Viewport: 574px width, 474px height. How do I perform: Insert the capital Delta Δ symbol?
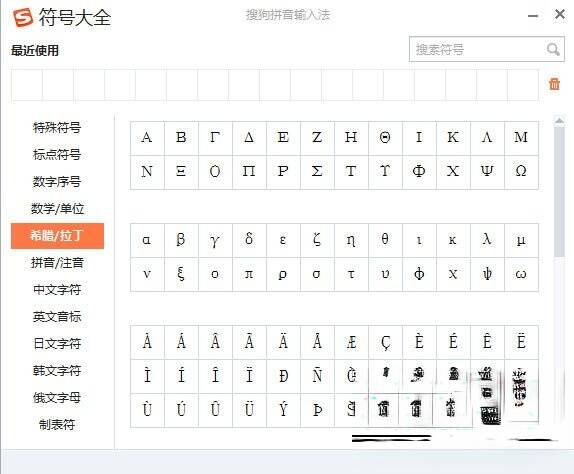tap(249, 138)
